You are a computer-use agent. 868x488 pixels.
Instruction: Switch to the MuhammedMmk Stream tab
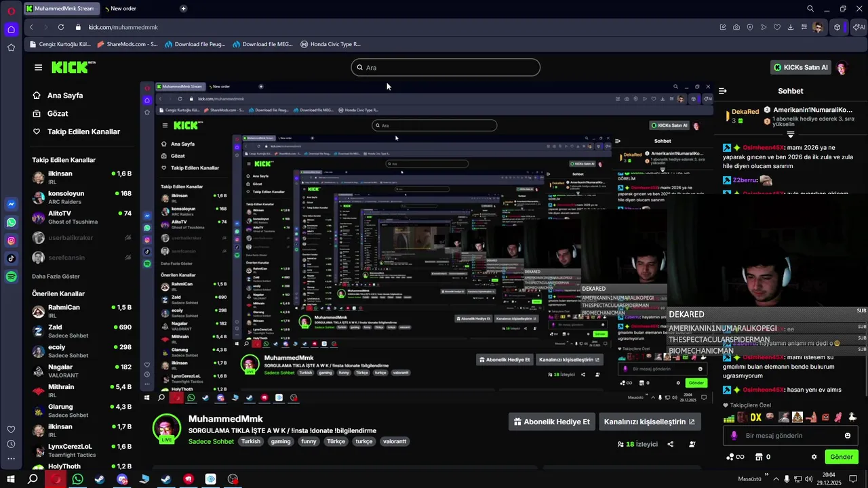coord(60,9)
